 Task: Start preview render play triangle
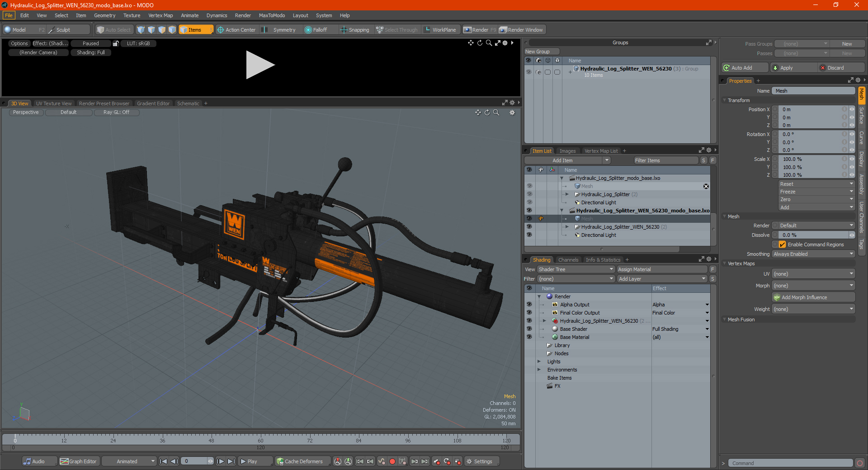coord(259,65)
